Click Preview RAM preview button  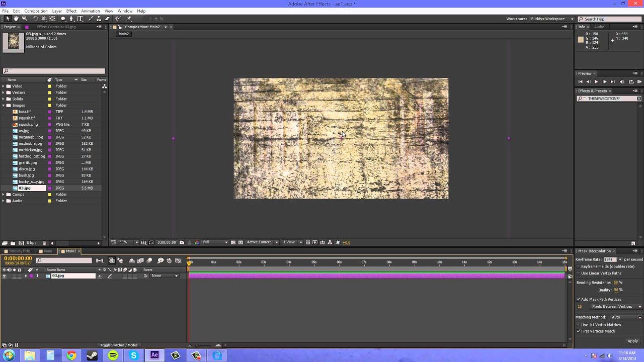[x=639, y=81]
